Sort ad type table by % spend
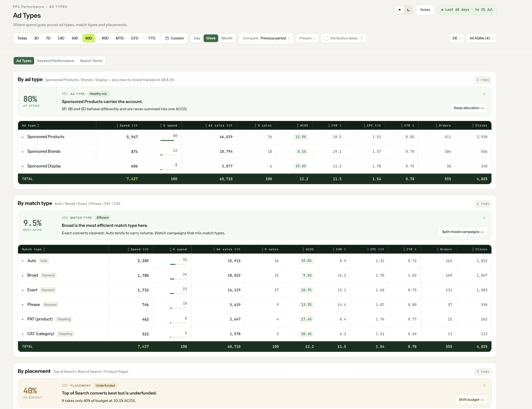 click(x=168, y=126)
